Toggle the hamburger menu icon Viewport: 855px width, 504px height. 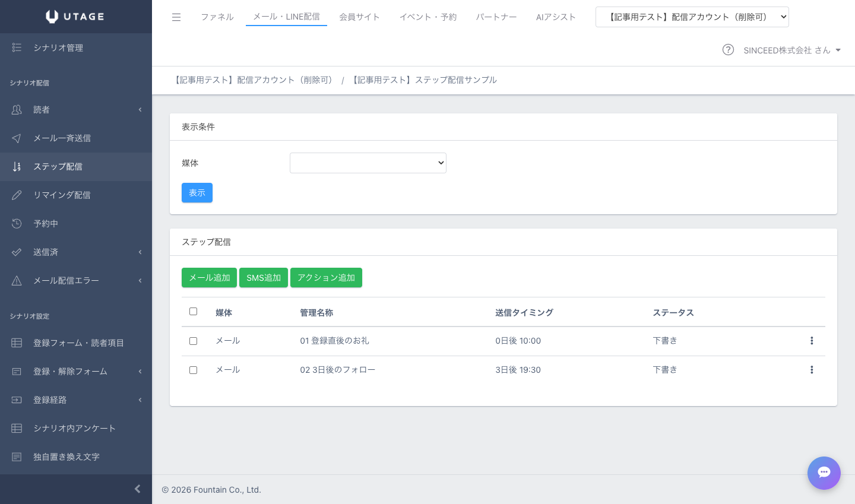176,17
